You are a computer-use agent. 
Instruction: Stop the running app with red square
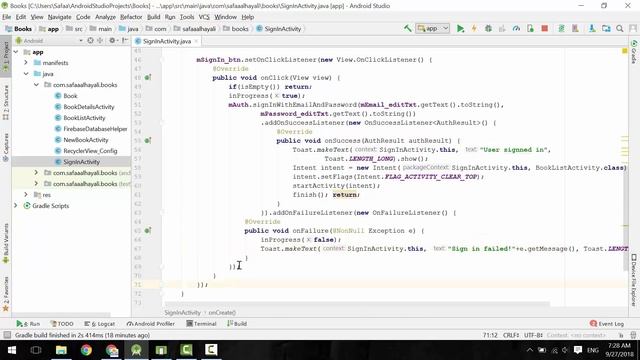pyautogui.click(x=544, y=29)
